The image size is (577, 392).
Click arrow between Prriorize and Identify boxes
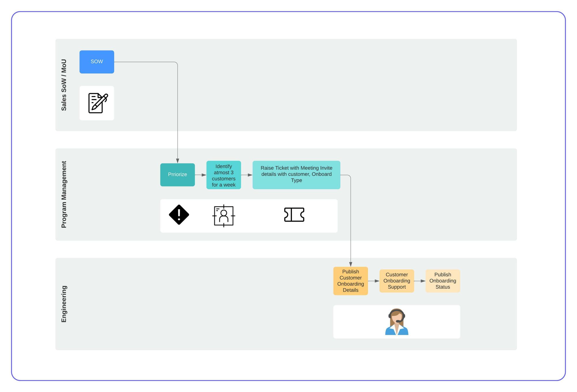click(201, 175)
